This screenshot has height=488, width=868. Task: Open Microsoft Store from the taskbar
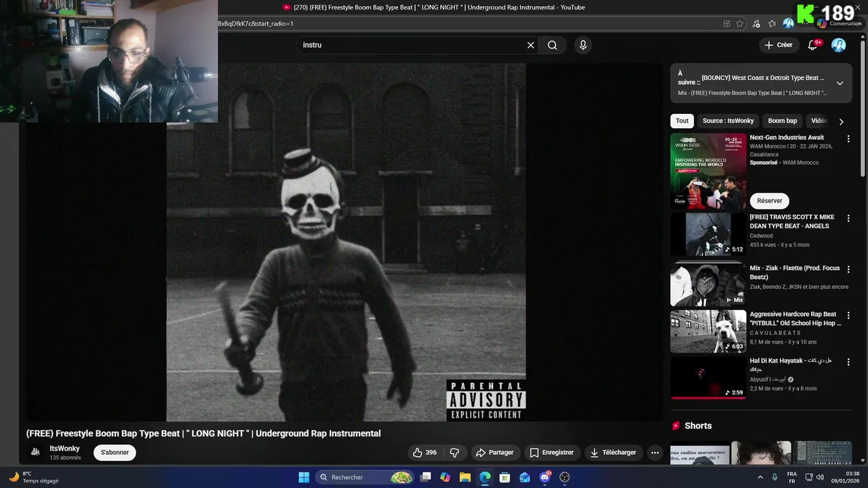pos(505,477)
